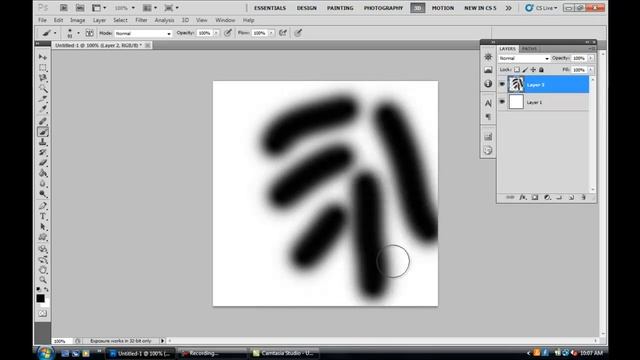
Task: Toggle lock position
Action: point(533,70)
